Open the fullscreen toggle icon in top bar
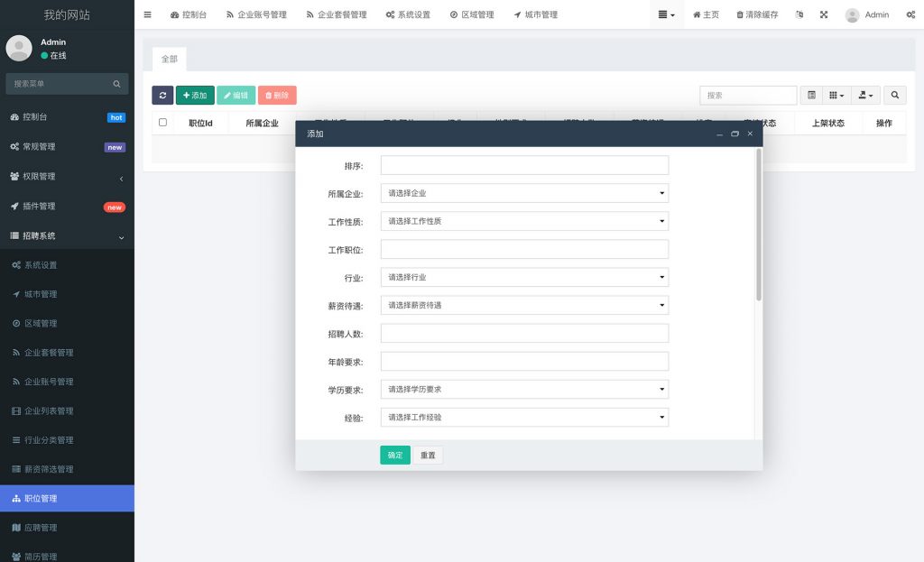The height and width of the screenshot is (562, 924). click(823, 14)
